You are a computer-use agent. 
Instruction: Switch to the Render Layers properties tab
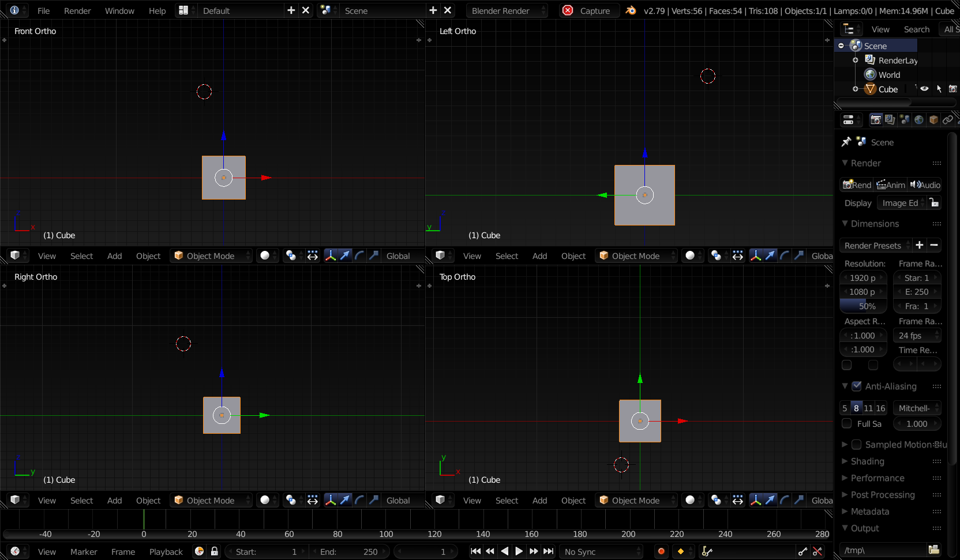click(x=890, y=119)
